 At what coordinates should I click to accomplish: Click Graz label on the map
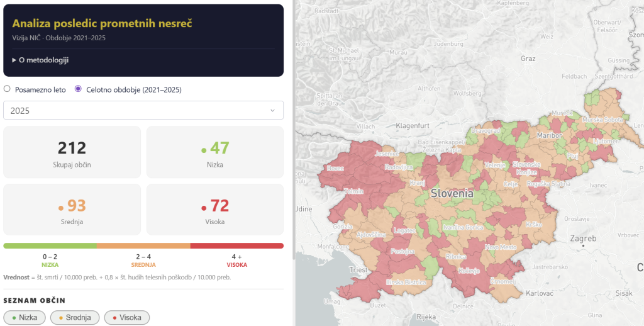coord(528,59)
